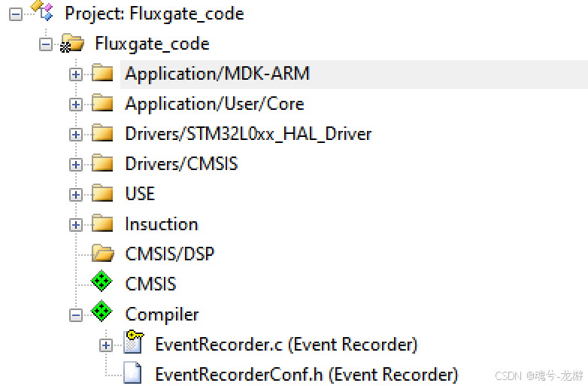Viewport: 588px width, 386px height.
Task: Click the Insuction group folder icon
Action: [x=102, y=223]
